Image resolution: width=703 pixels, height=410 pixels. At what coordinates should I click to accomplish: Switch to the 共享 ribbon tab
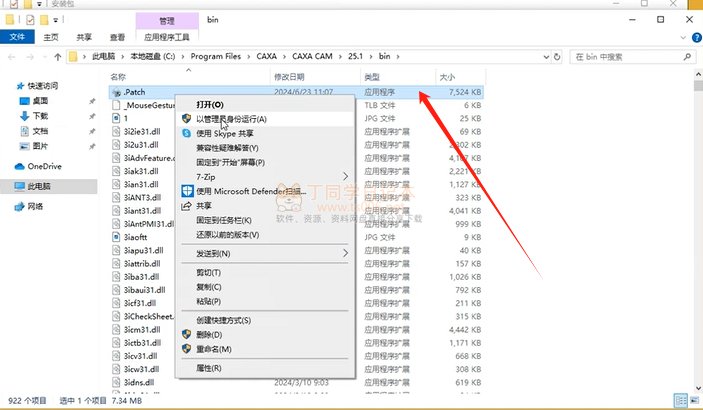point(84,37)
